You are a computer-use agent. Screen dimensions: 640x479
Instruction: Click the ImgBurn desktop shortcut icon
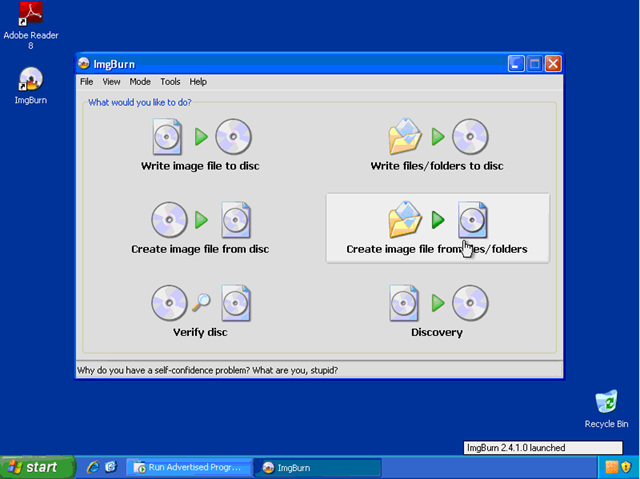31,85
